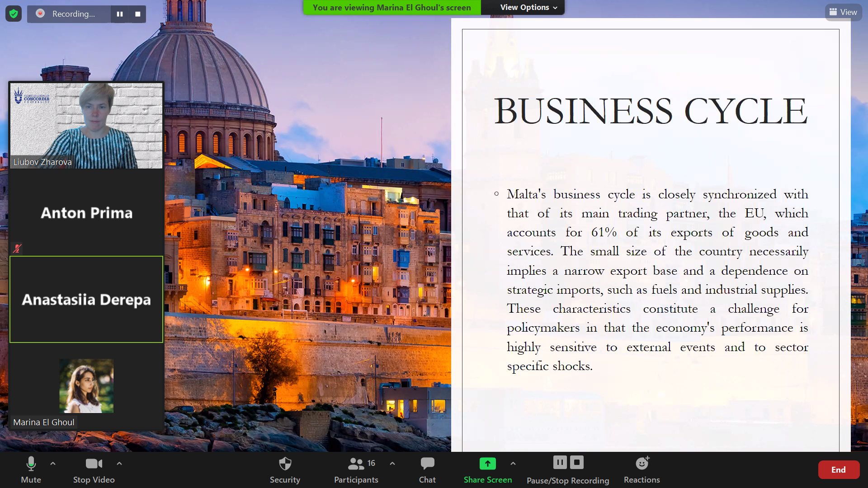Stop recording square in bottom toolbar
This screenshot has width=868, height=488.
(x=577, y=462)
